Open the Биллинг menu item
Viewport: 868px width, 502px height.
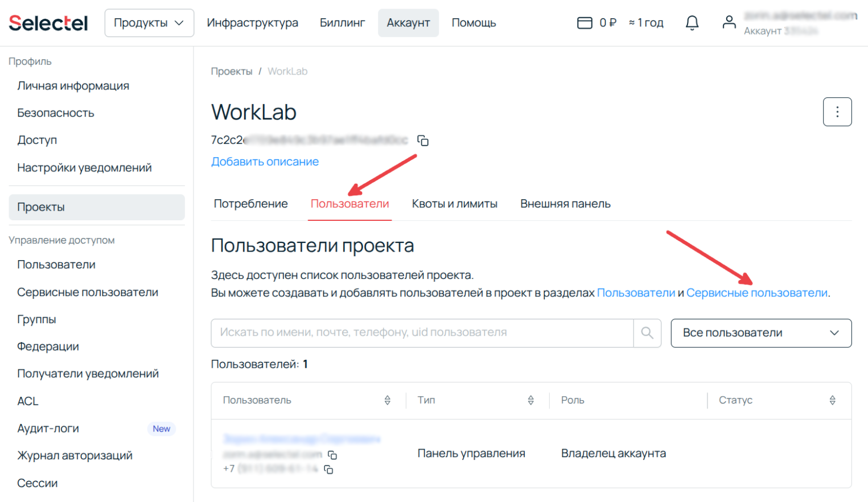click(342, 23)
